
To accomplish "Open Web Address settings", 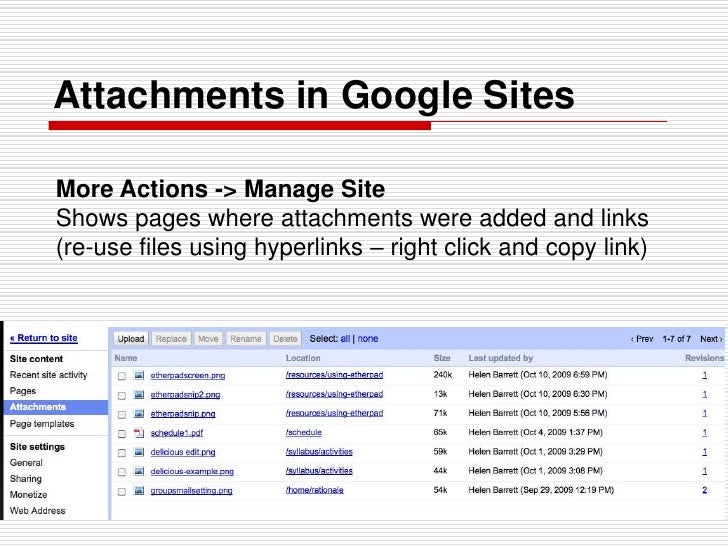I will pyautogui.click(x=37, y=511).
